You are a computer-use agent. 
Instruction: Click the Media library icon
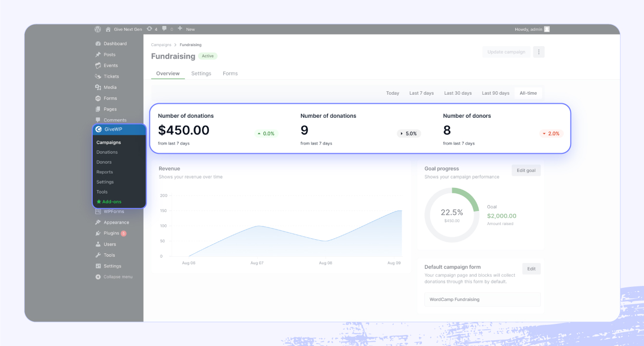[99, 87]
